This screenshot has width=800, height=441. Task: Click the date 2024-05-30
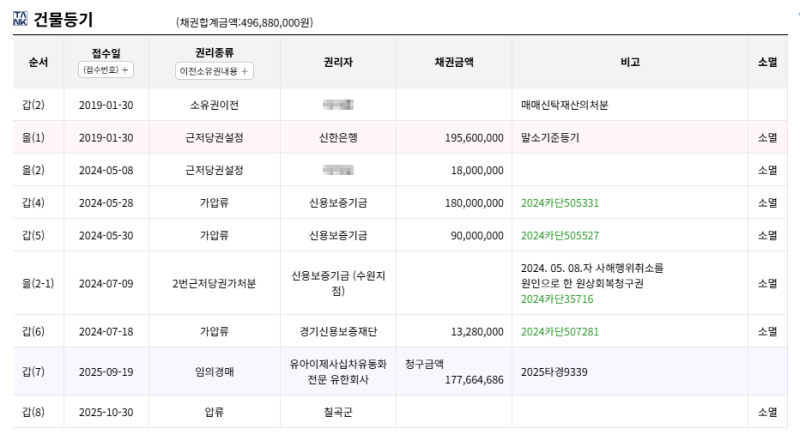106,236
